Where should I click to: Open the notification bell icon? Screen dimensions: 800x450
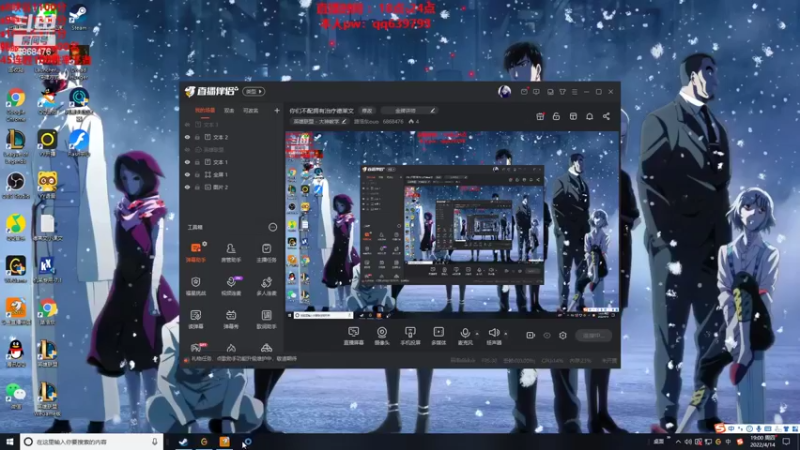[x=589, y=116]
